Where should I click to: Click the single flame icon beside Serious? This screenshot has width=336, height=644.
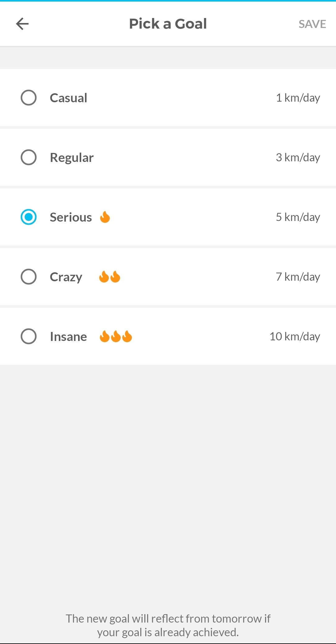click(x=105, y=217)
